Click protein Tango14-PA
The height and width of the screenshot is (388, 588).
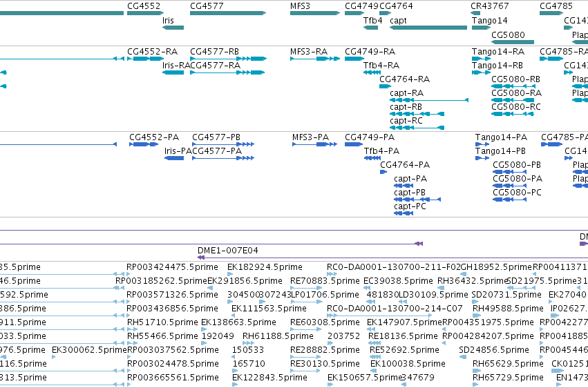coord(482,144)
